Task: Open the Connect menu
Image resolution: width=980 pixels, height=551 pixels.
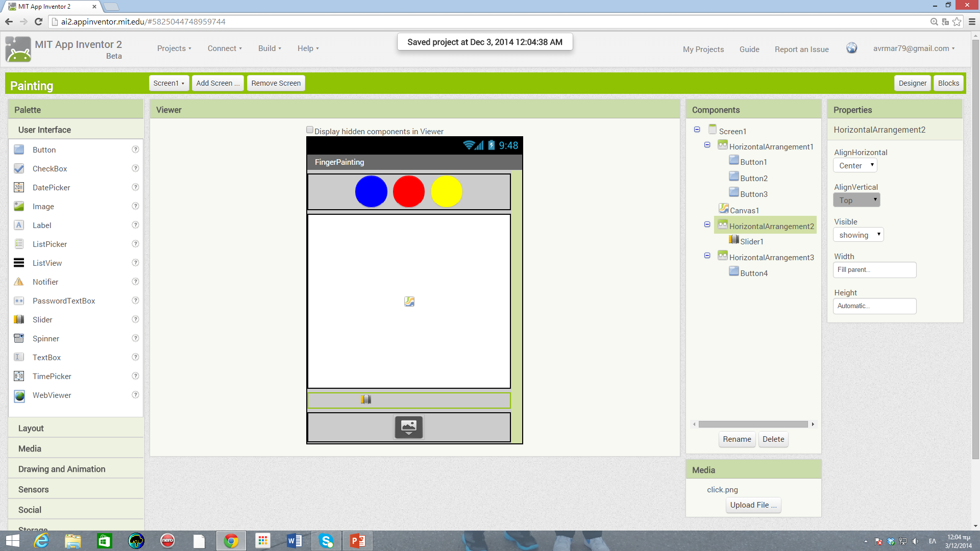Action: 225,48
